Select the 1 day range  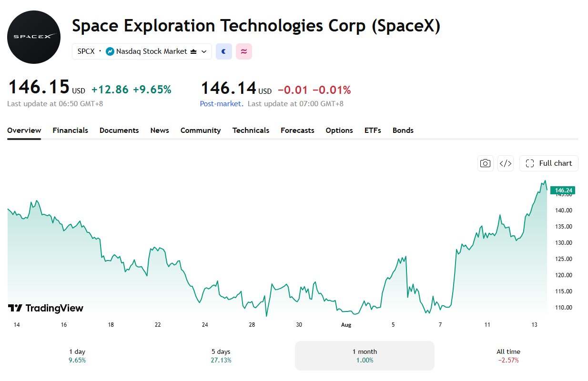pyautogui.click(x=77, y=356)
